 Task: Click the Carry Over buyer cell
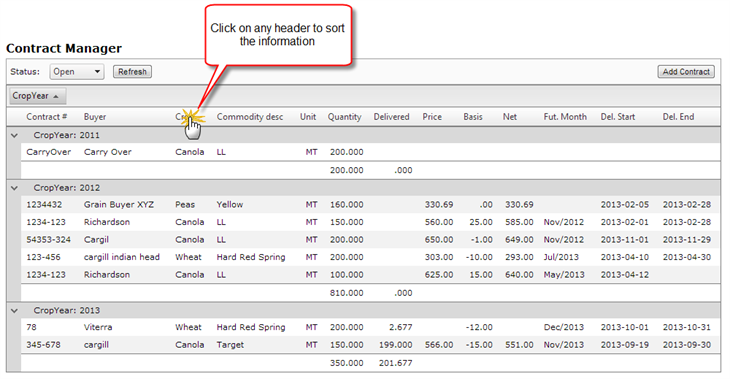coord(108,152)
